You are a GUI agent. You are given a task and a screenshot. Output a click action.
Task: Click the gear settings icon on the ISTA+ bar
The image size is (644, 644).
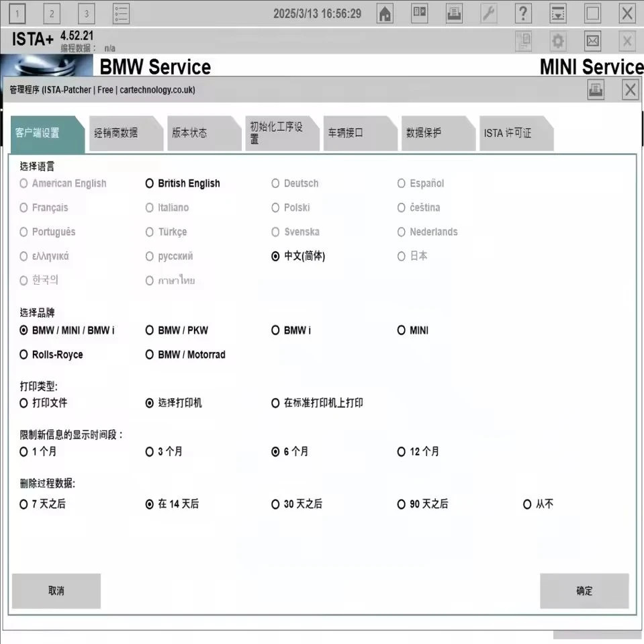coord(557,41)
